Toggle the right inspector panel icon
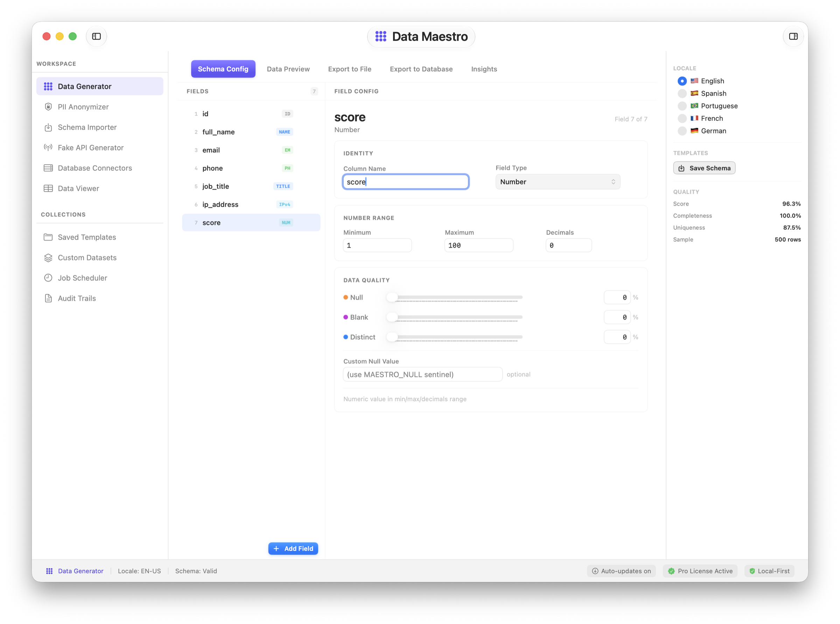Image resolution: width=840 pixels, height=624 pixels. tap(793, 36)
